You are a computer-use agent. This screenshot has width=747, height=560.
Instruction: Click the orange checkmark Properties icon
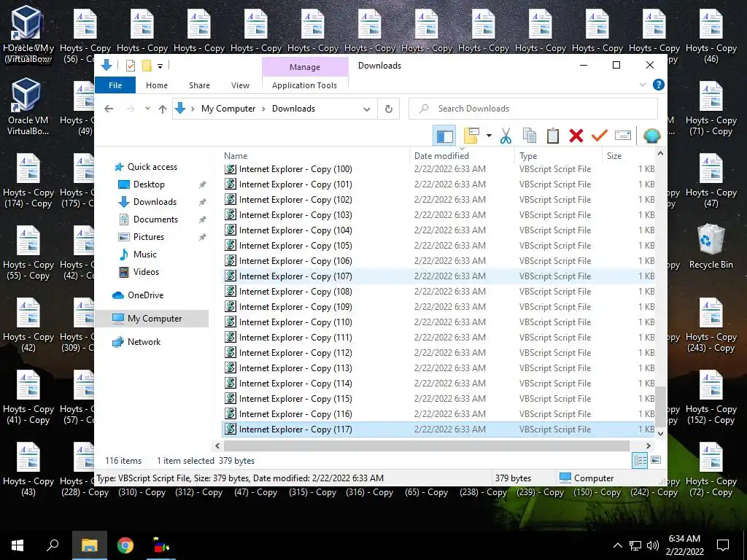pos(600,136)
